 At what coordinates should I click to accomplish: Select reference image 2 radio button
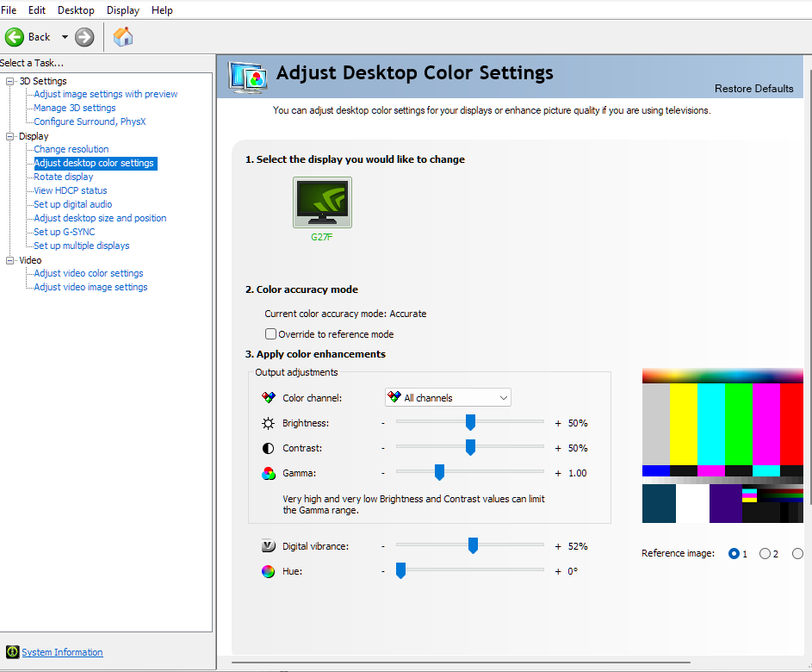pos(765,554)
